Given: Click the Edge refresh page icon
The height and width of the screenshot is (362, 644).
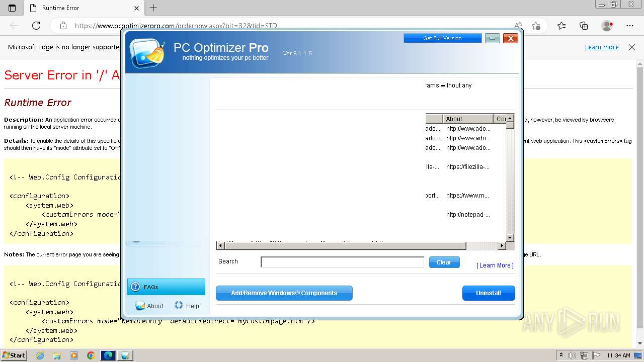Looking at the screenshot, I should [36, 26].
